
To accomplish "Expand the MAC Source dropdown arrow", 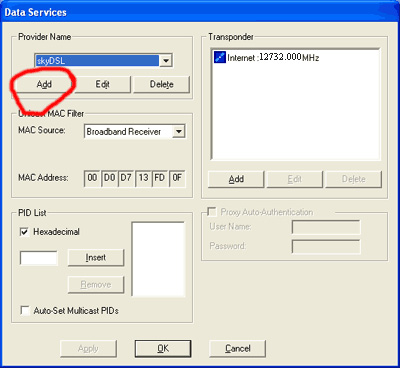I will point(179,131).
